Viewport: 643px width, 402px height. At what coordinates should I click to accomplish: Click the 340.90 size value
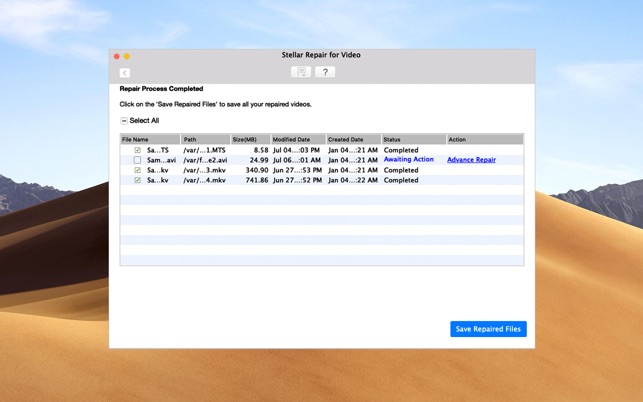tap(257, 170)
